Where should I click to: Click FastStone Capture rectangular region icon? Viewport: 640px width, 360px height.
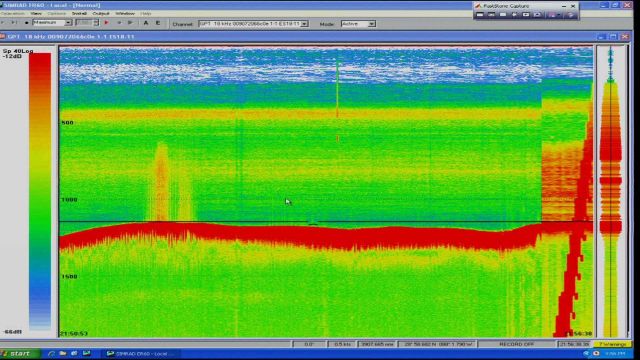point(503,14)
